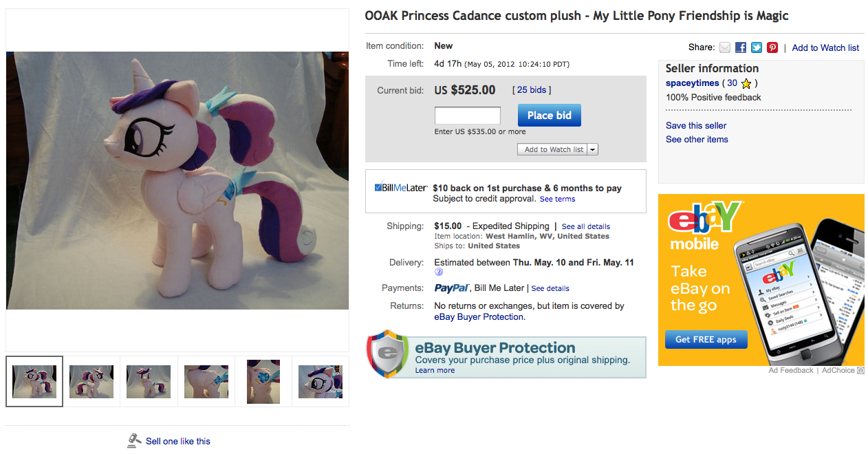
Task: Click Get FREE apps button in the ad
Action: [x=706, y=339]
